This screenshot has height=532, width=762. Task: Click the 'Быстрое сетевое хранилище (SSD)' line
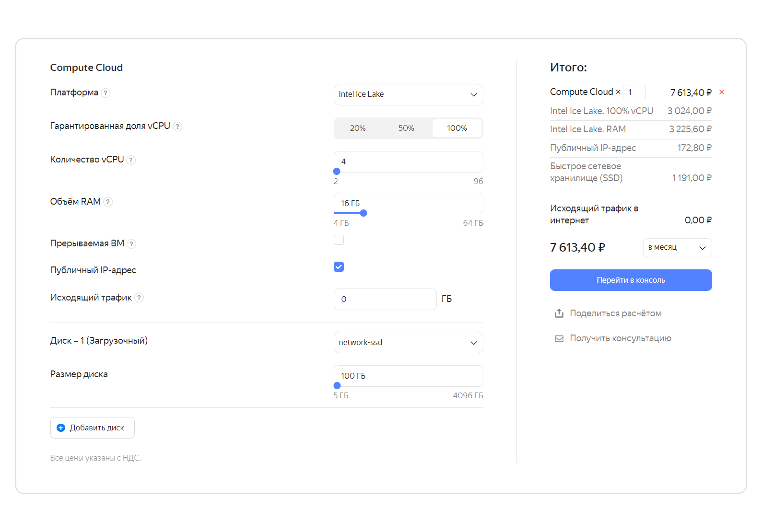tap(586, 172)
